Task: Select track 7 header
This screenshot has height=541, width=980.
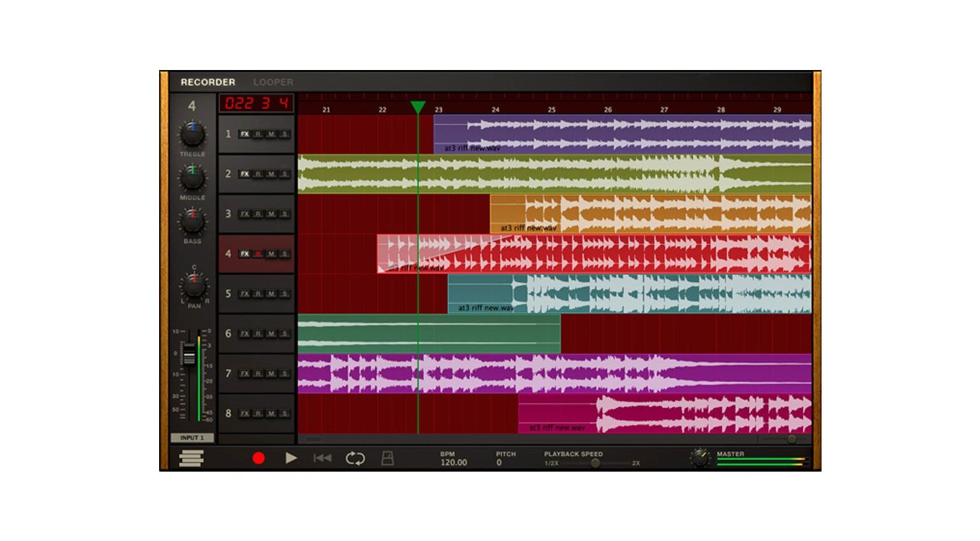Action: pos(256,374)
